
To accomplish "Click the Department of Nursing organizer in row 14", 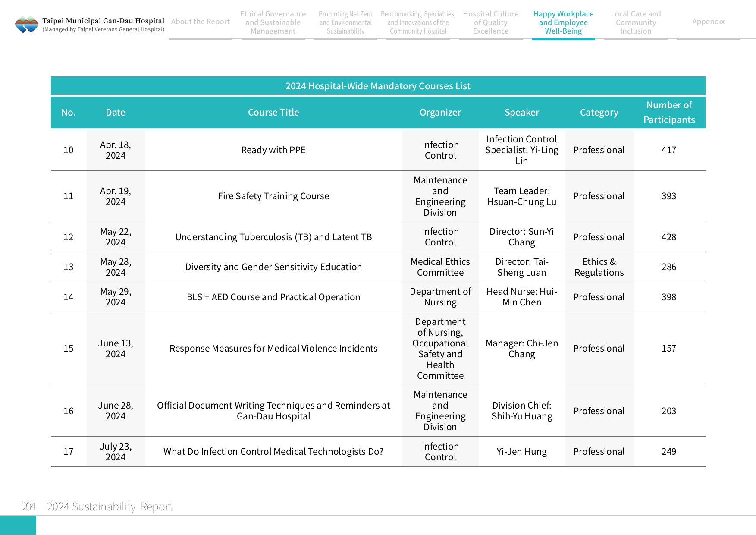I will [440, 297].
